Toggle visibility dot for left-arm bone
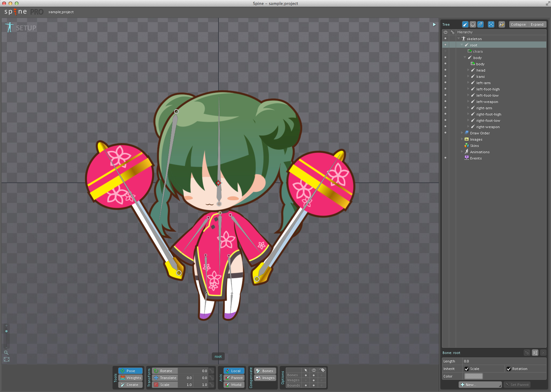This screenshot has width=551, height=392. coord(445,83)
